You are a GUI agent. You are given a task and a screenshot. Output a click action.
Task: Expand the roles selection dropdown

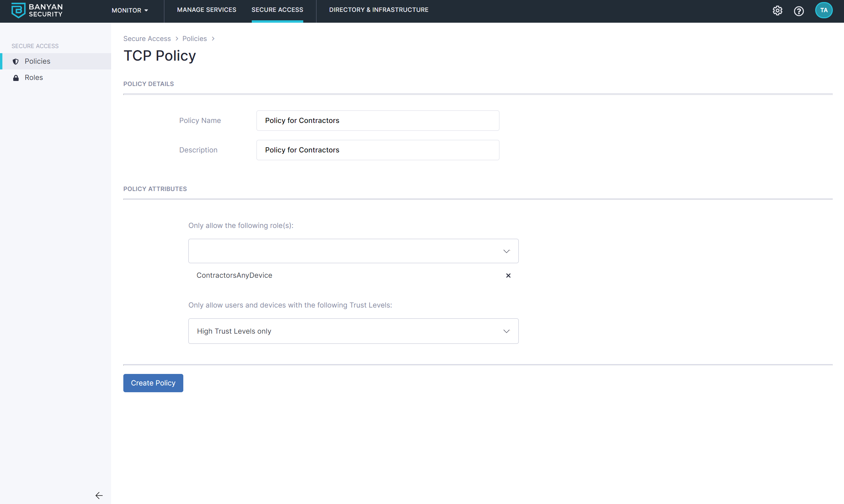click(353, 251)
